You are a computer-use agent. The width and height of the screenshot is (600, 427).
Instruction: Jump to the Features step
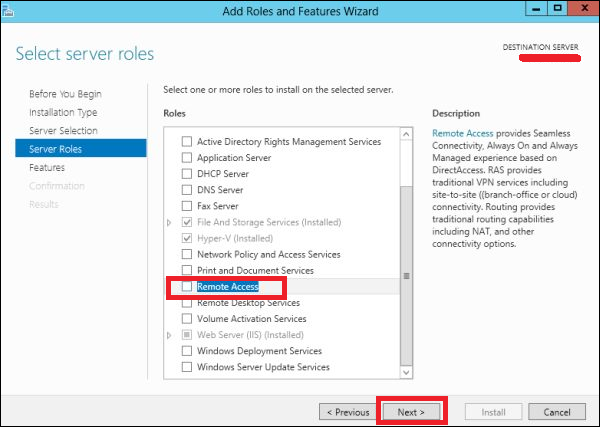(47, 168)
